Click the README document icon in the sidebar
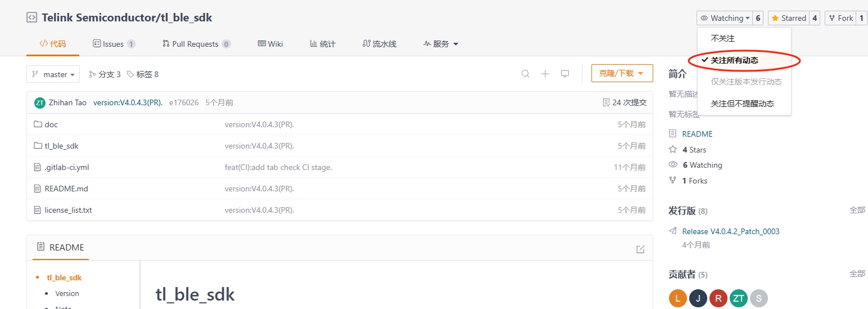This screenshot has height=309, width=868. click(x=673, y=134)
